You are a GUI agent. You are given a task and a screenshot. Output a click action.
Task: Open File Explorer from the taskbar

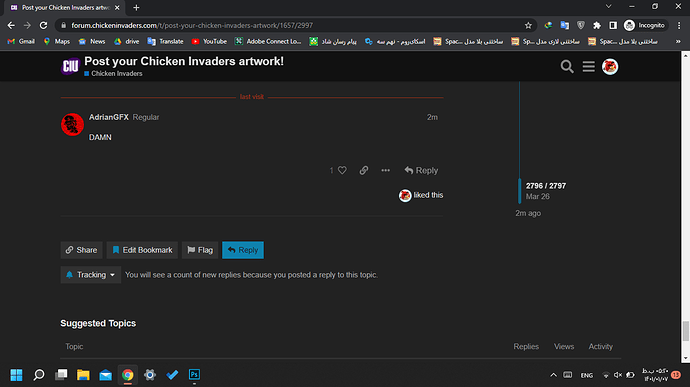pyautogui.click(x=83, y=375)
